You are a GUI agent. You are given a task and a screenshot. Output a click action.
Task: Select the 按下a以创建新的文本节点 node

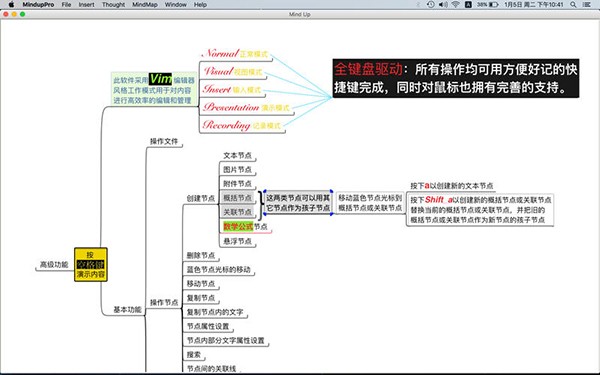coord(452,186)
